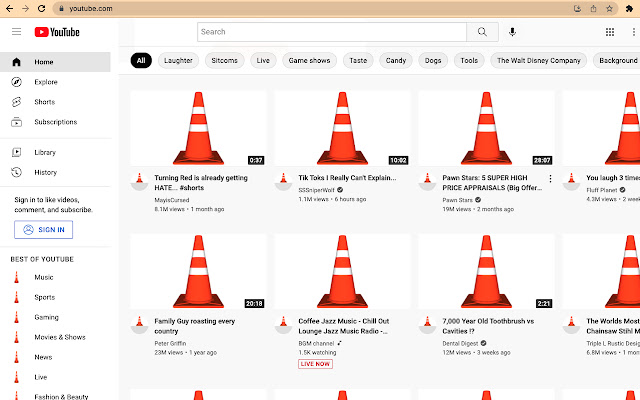640x400 pixels.
Task: Start voice search with microphone icon
Action: click(x=512, y=32)
